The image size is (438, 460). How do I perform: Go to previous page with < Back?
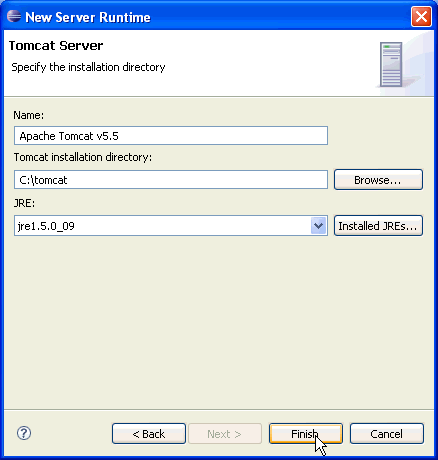coord(149,434)
